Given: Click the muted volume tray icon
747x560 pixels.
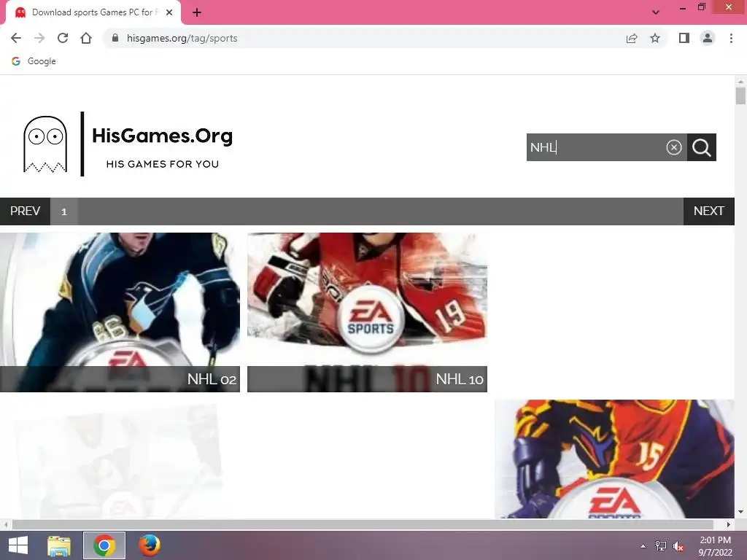Looking at the screenshot, I should (x=678, y=546).
